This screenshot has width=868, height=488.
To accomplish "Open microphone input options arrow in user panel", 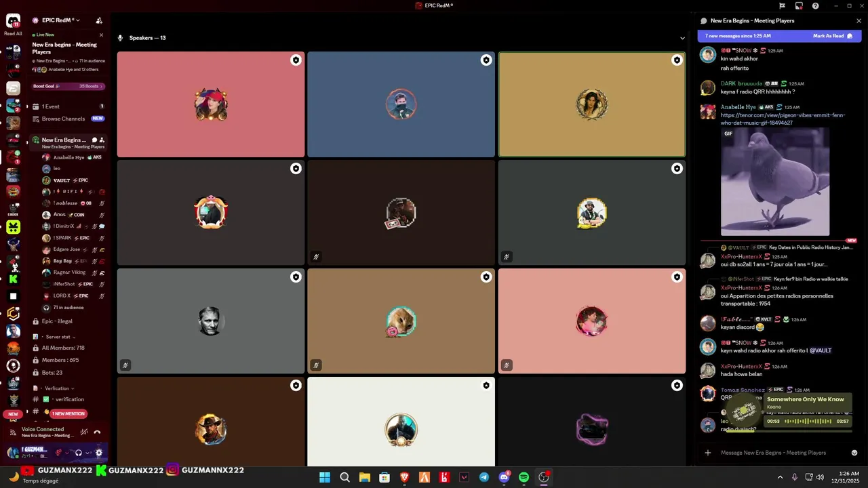I will click(x=68, y=453).
